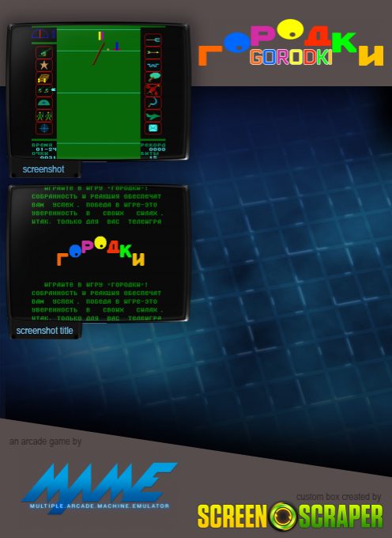Click the 'РЕКОРД' label in the game screenshot
Image resolution: width=392 pixels, height=538 pixels.
click(153, 145)
